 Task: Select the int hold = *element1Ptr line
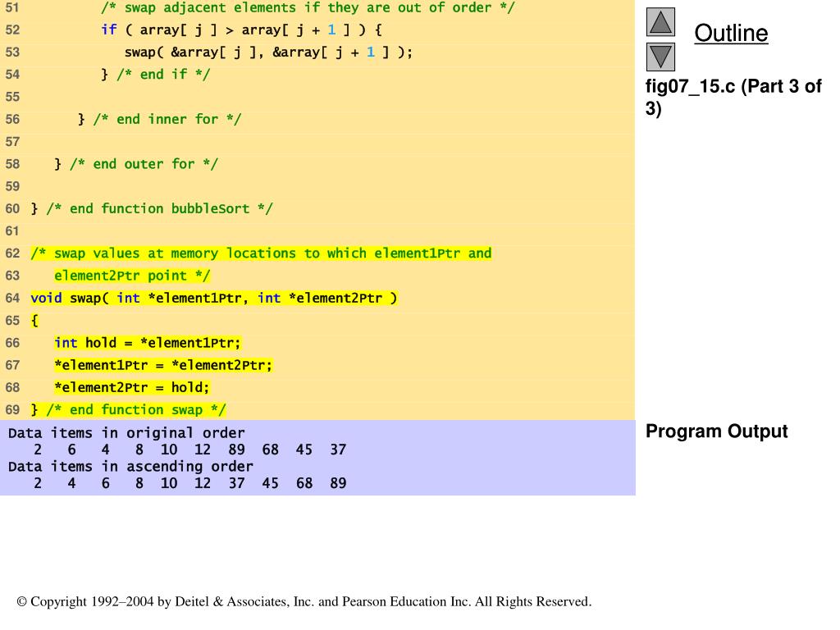click(148, 343)
